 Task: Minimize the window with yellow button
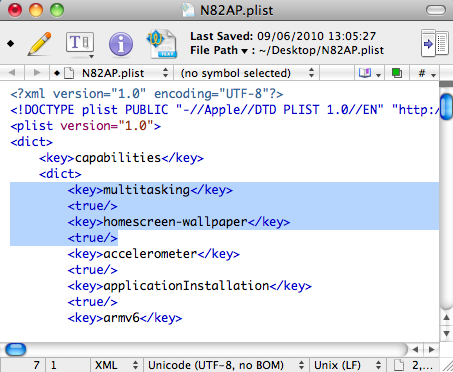[x=36, y=10]
